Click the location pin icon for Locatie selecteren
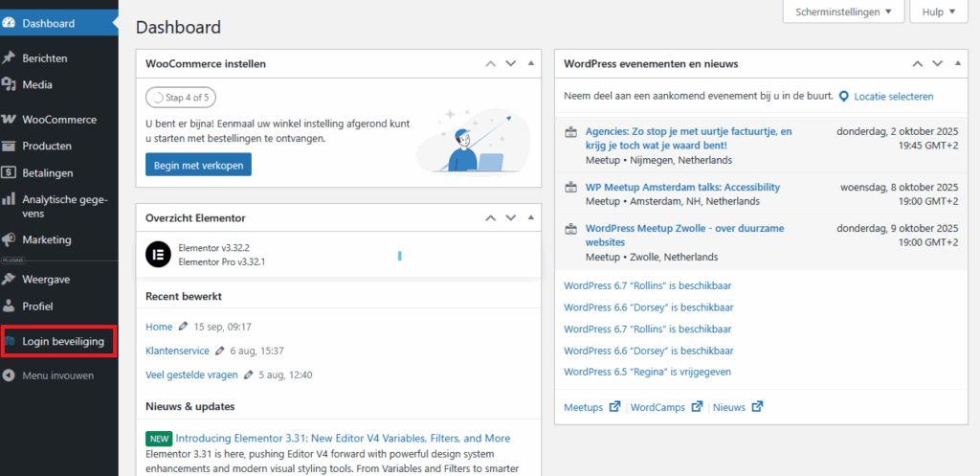 coord(844,97)
